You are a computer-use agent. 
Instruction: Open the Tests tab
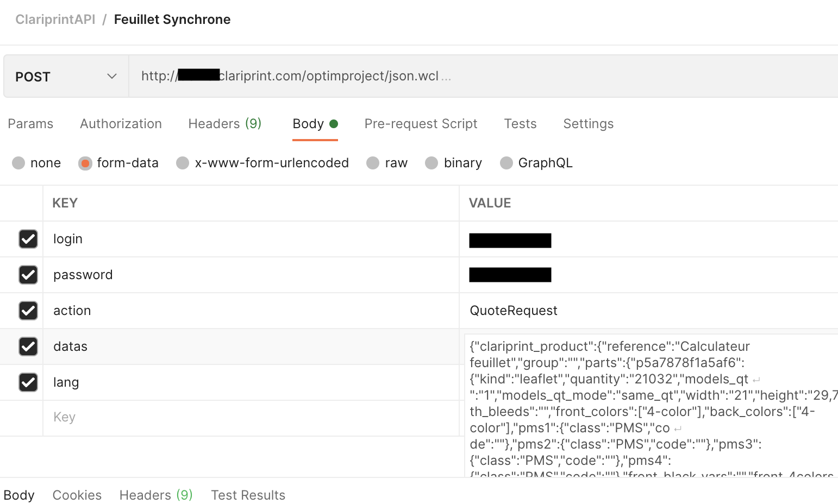coord(520,124)
